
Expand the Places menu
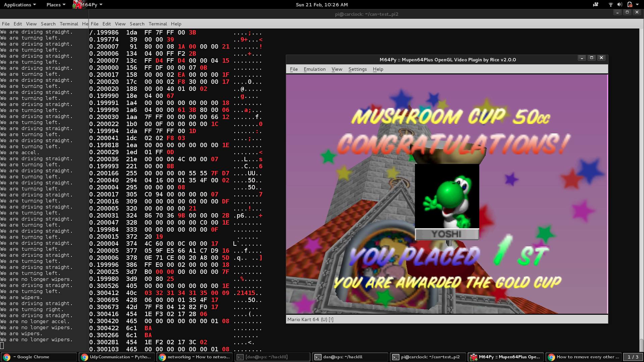pos(56,5)
